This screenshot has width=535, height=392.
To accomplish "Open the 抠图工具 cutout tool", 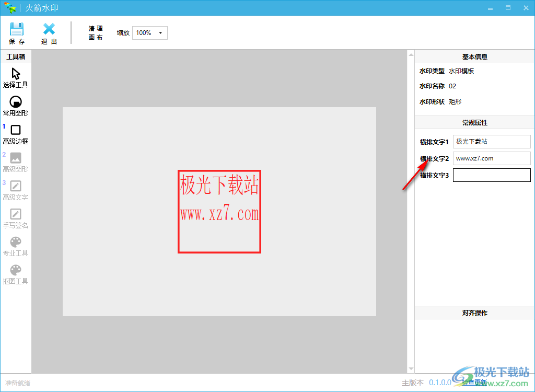I will (x=16, y=273).
